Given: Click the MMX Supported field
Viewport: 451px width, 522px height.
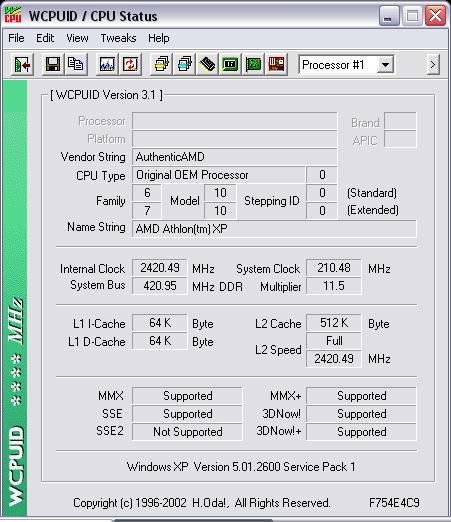Looking at the screenshot, I should pos(187,396).
